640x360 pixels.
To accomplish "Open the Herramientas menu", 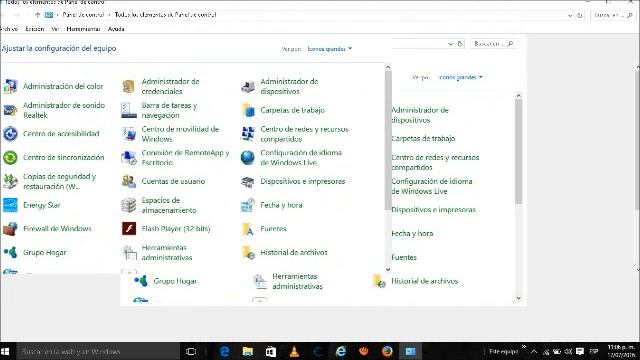I will pos(83,29).
